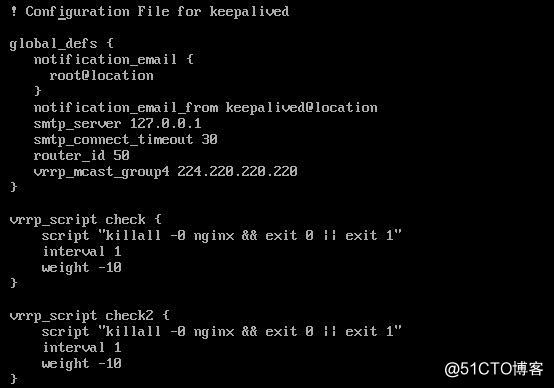Click the killall script line under check2
The image size is (554, 388).
pyautogui.click(x=222, y=331)
